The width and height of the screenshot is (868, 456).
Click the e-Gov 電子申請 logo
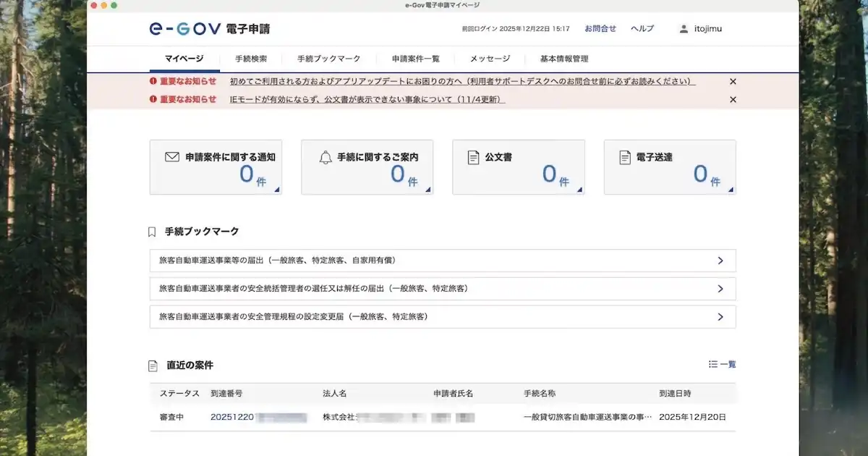pos(210,29)
